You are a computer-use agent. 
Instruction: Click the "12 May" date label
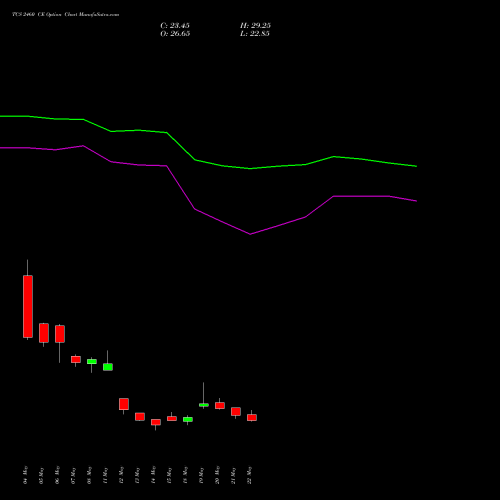(122, 475)
